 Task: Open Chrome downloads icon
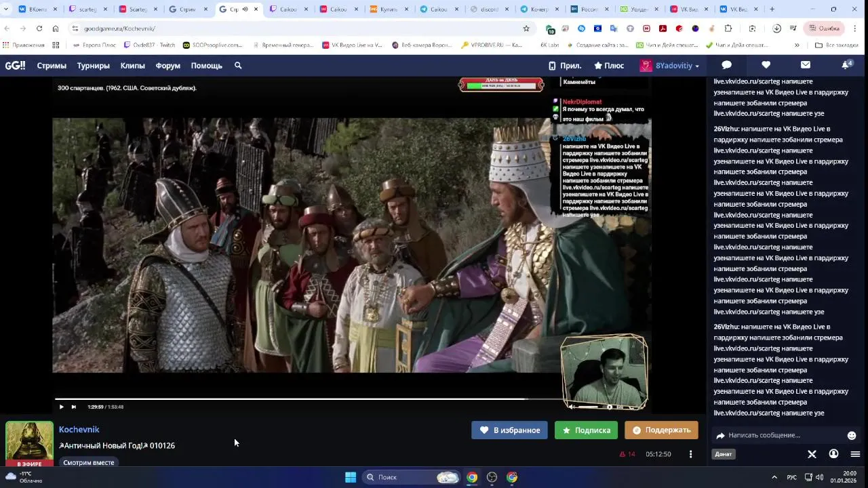[x=776, y=28]
